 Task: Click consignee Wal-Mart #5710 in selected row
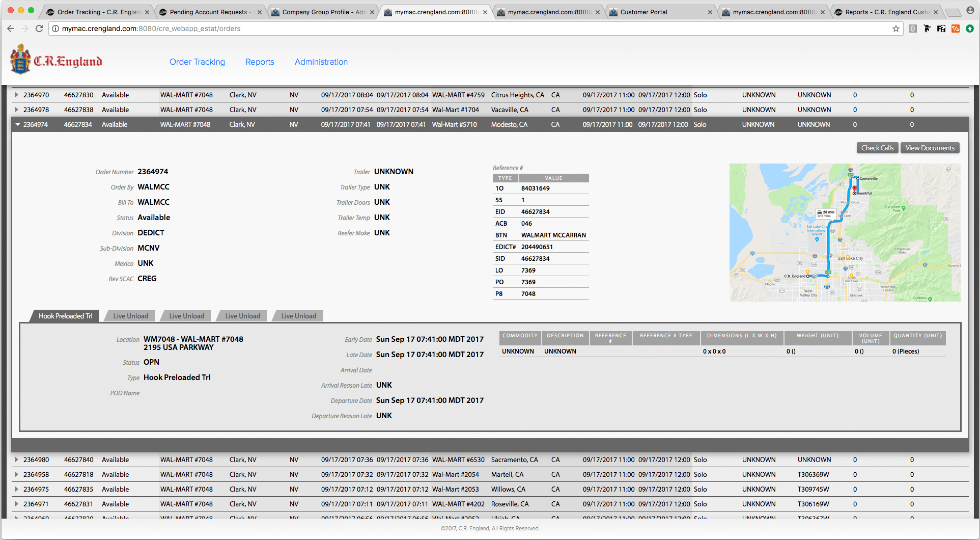pyautogui.click(x=454, y=124)
